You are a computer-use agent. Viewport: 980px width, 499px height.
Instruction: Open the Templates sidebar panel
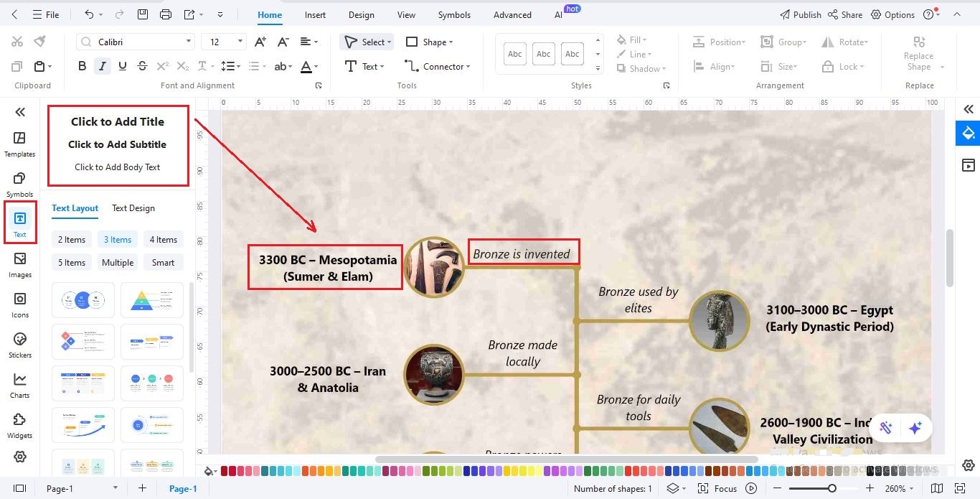20,144
